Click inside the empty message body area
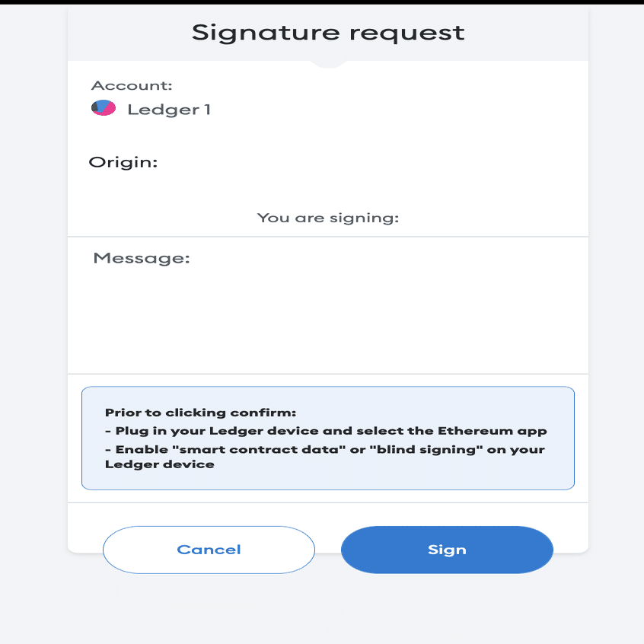644x644 pixels. pyautogui.click(x=327, y=320)
